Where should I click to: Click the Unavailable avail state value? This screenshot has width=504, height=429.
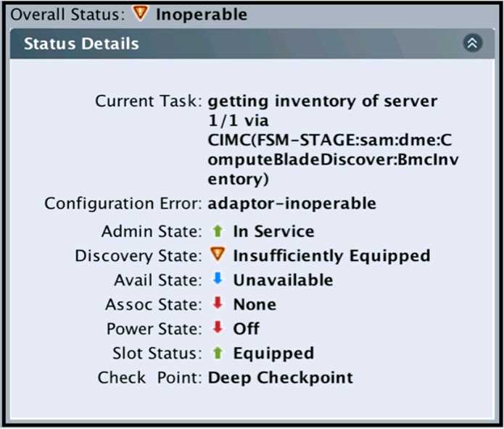point(283,280)
